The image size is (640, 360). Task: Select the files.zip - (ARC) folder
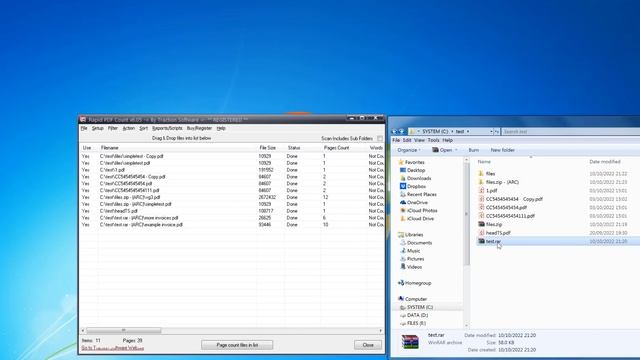click(502, 182)
